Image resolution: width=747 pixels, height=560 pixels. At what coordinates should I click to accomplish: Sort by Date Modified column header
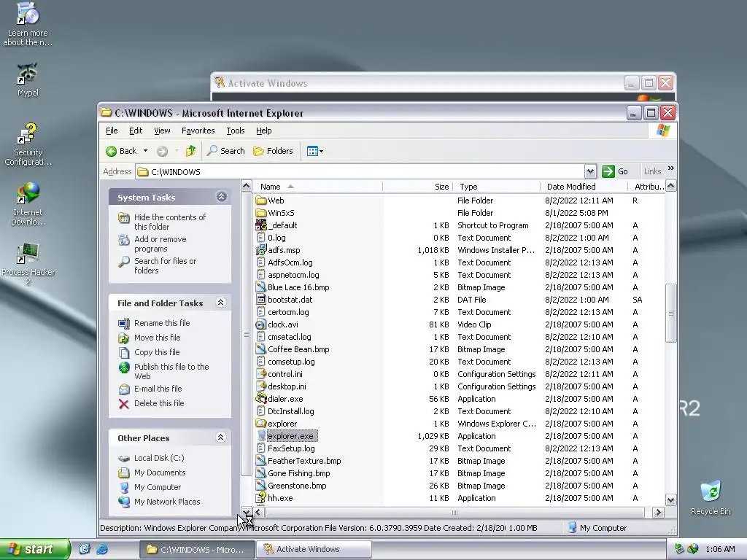point(584,187)
